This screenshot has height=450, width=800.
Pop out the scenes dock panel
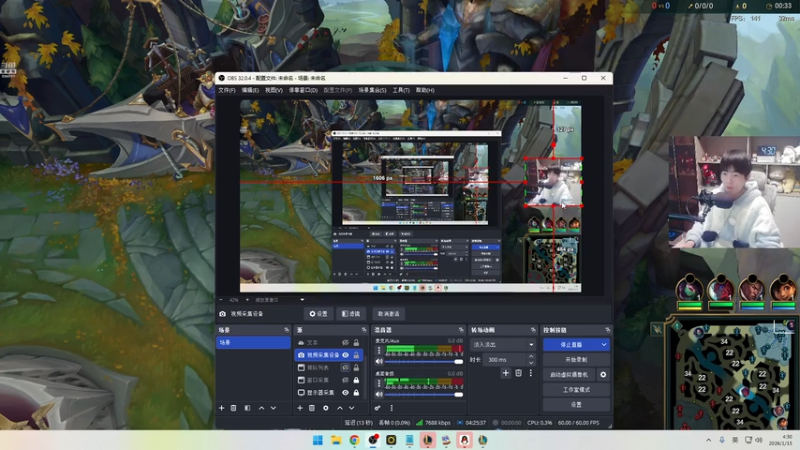coord(286,330)
